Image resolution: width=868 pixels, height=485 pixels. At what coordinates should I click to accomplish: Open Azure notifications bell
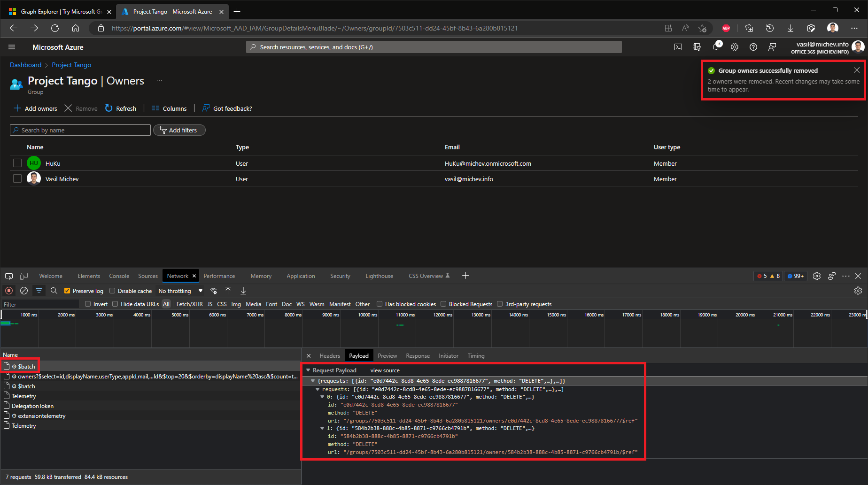pyautogui.click(x=716, y=47)
